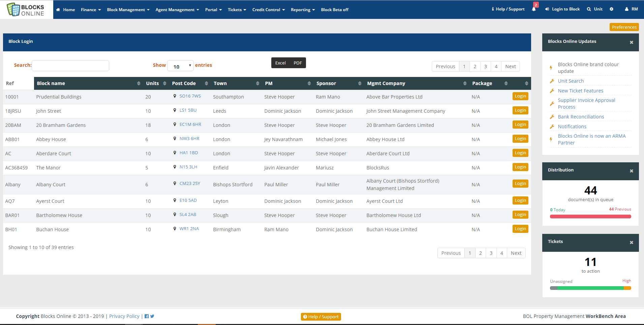Click the Search input field
Viewport: 644px width, 325px height.
pyautogui.click(x=70, y=65)
